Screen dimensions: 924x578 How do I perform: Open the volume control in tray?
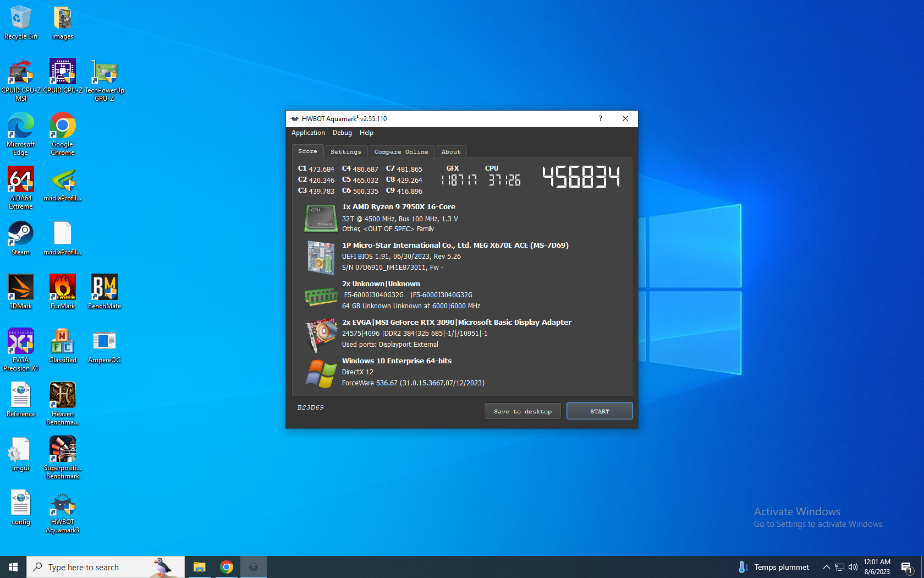pyautogui.click(x=853, y=567)
